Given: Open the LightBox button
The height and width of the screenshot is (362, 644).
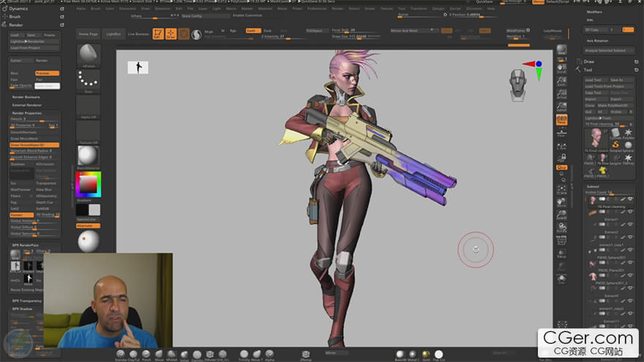Looking at the screenshot, I should tap(113, 34).
